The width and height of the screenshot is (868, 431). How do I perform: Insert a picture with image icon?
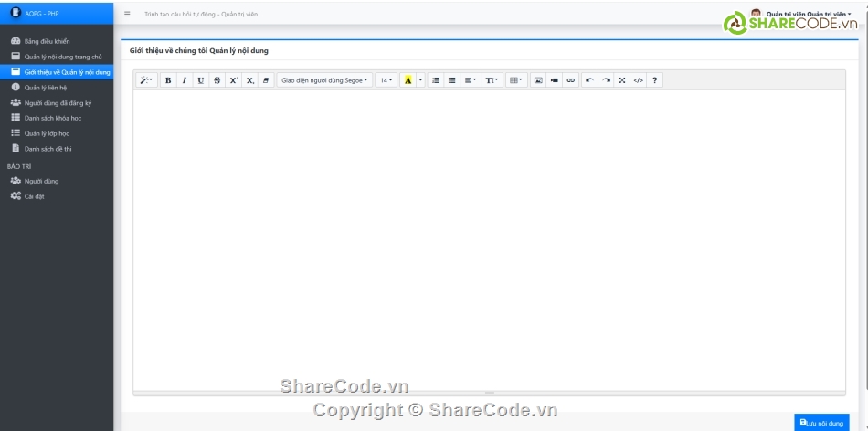pyautogui.click(x=538, y=80)
